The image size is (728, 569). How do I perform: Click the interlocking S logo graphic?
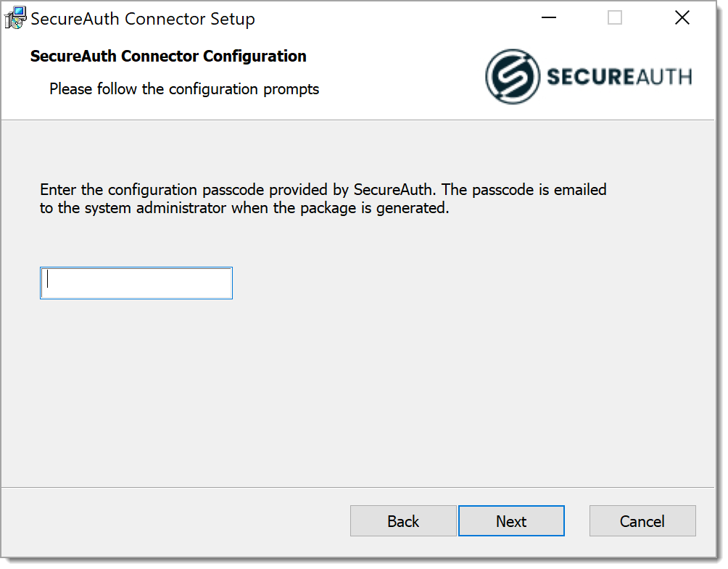click(513, 76)
